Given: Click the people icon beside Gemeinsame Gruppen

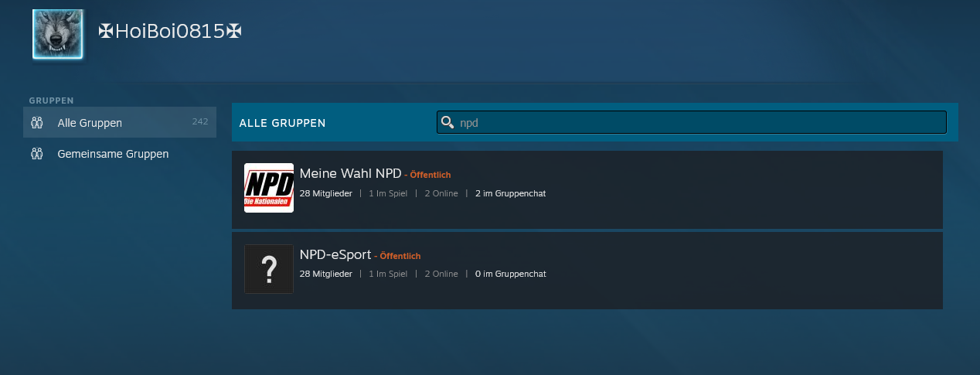Looking at the screenshot, I should pos(36,154).
